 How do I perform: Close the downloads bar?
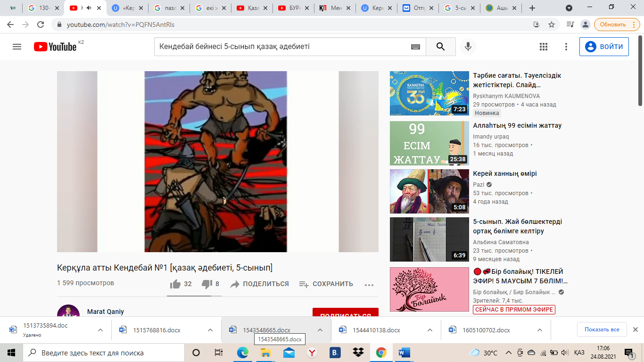(635, 329)
